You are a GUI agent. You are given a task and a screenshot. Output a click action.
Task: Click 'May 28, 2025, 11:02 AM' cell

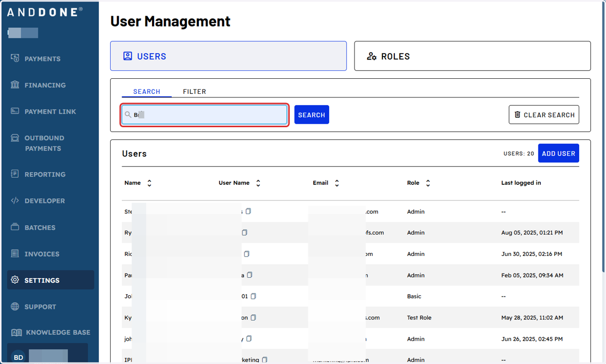[x=532, y=318]
